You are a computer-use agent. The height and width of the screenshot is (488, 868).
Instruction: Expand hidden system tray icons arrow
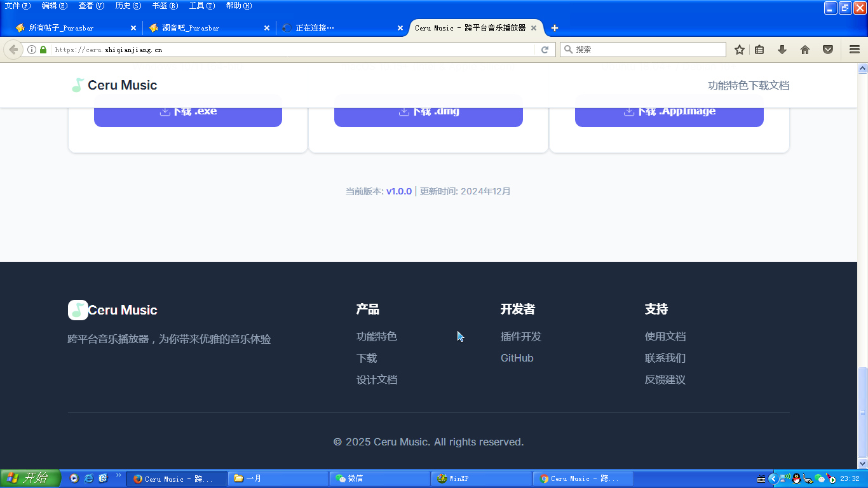click(x=773, y=478)
